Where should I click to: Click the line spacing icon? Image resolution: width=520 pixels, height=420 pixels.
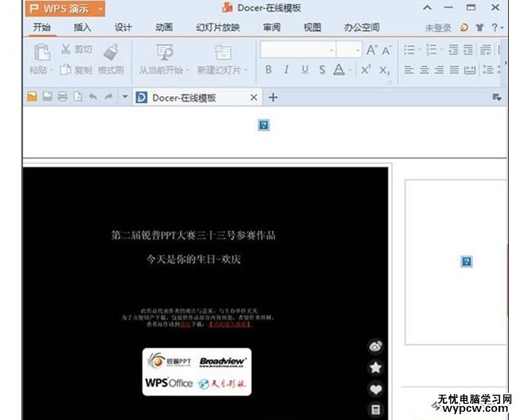488,70
